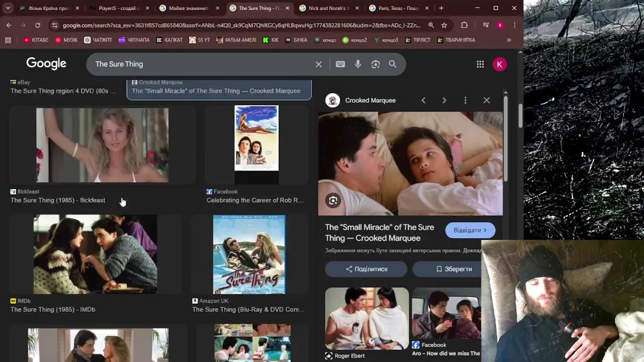Open the БІНКА bookmark
This screenshot has height=362, width=644.
(x=296, y=40)
